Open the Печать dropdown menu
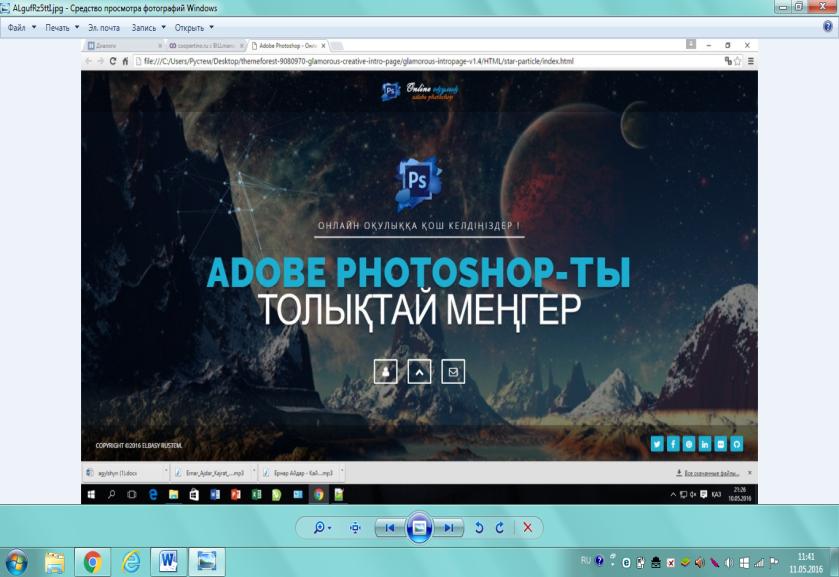Screen dimensions: 839x577 [x=62, y=27]
